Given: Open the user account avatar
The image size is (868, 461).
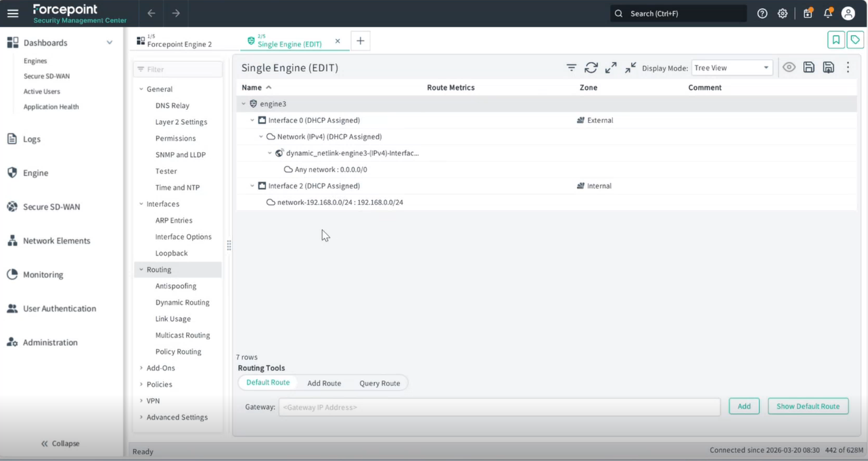Looking at the screenshot, I should coord(848,14).
